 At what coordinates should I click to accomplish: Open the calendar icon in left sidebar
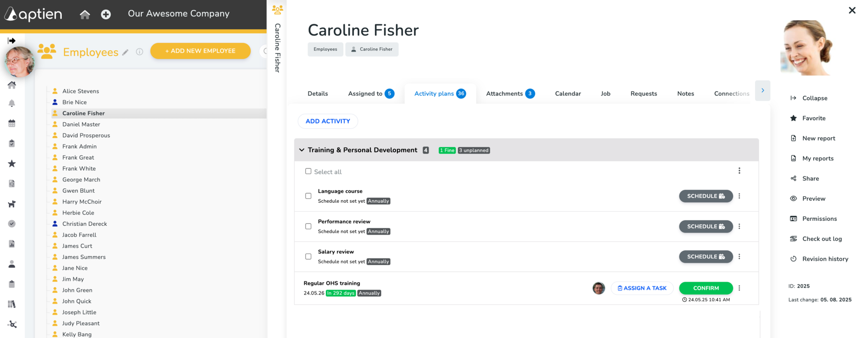coord(12,123)
